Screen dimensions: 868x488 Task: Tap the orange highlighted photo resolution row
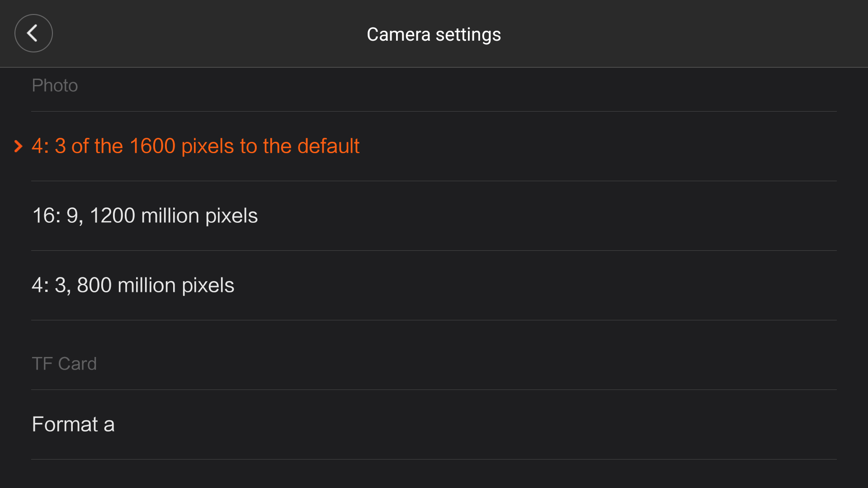point(434,146)
